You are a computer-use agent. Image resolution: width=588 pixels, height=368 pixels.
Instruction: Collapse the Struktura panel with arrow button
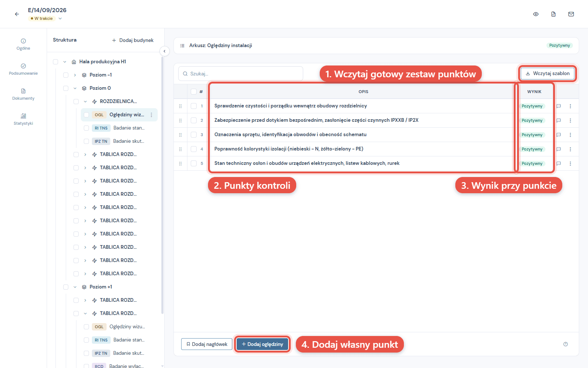pyautogui.click(x=165, y=51)
